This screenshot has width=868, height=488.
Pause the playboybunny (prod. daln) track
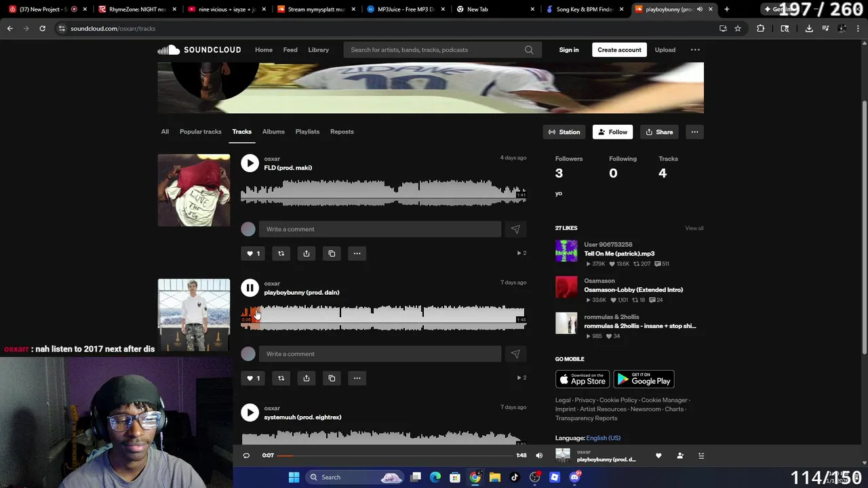(250, 288)
